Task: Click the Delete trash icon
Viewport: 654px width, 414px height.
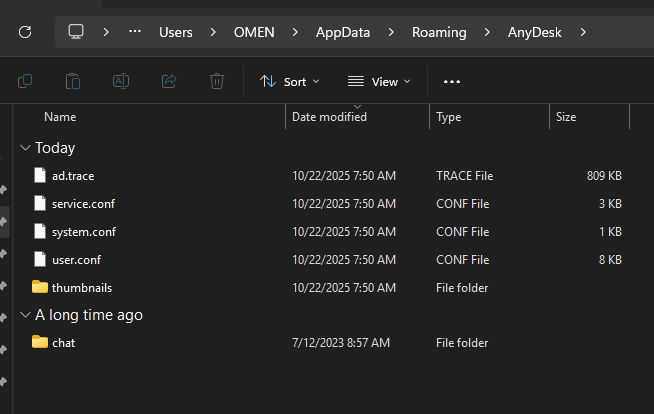Action: [217, 81]
